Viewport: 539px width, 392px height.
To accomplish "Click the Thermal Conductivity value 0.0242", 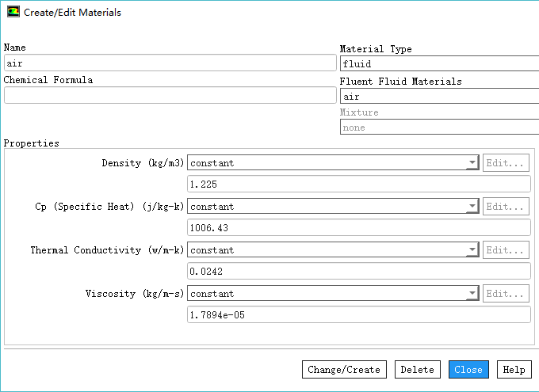I will 358,272.
